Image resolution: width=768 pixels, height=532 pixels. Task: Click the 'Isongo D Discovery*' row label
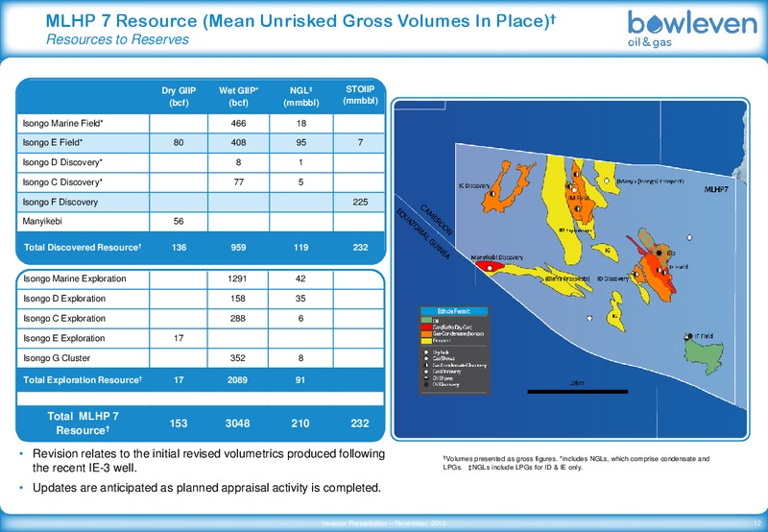(62, 162)
